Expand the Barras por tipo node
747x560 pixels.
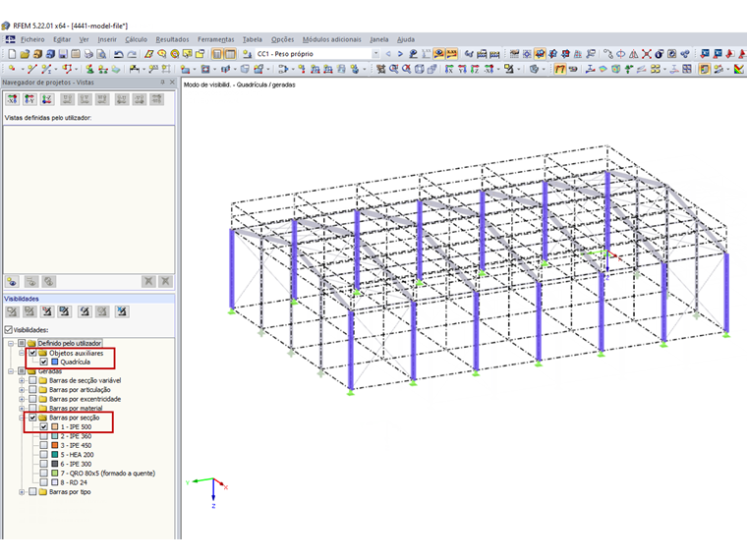coord(22,492)
